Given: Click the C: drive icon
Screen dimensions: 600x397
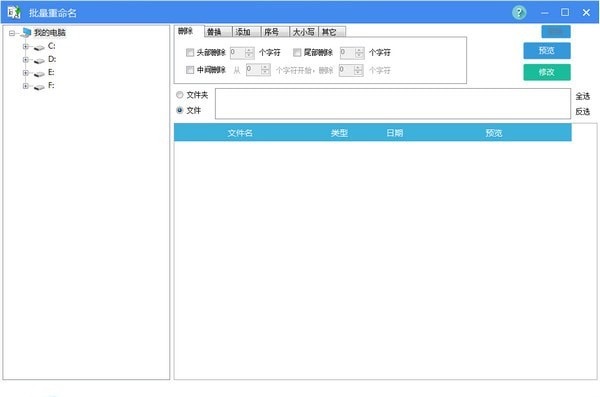Looking at the screenshot, I should [x=39, y=47].
